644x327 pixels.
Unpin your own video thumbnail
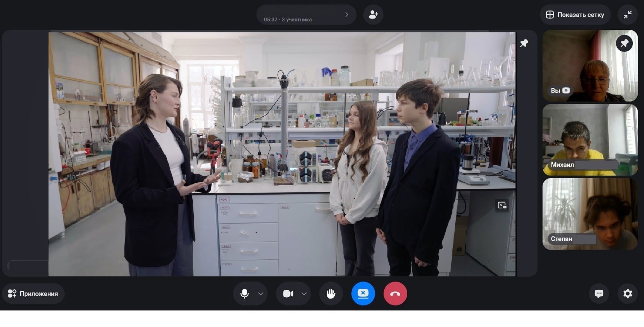click(624, 44)
